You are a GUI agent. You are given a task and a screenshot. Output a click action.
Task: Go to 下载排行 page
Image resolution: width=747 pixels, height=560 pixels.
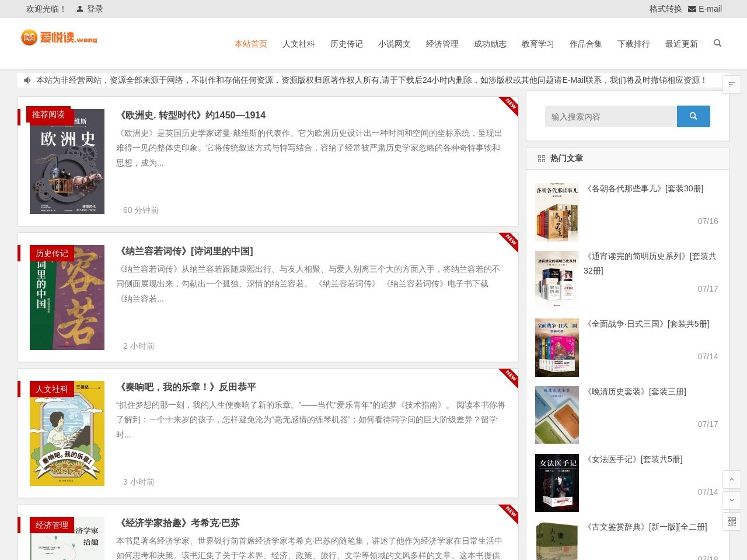[x=634, y=44]
